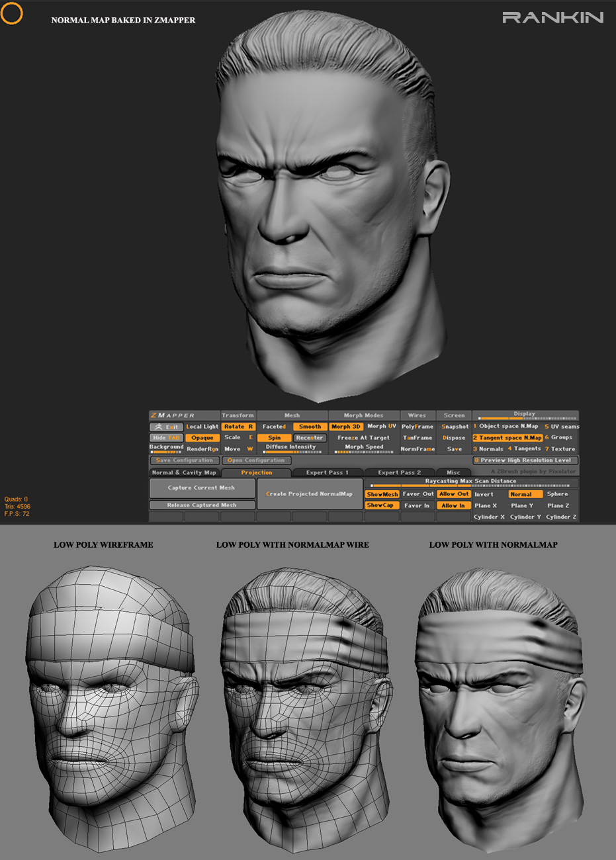Toggle the Allow In option

(x=454, y=505)
